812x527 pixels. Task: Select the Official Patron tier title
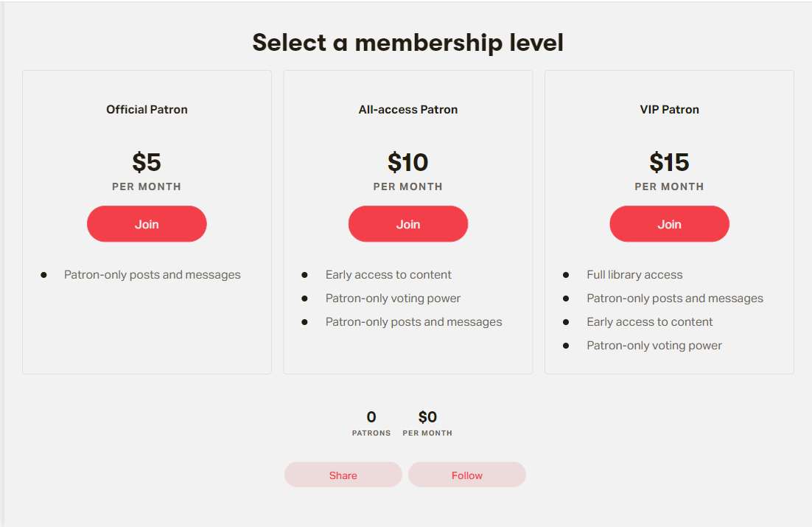[x=147, y=110]
